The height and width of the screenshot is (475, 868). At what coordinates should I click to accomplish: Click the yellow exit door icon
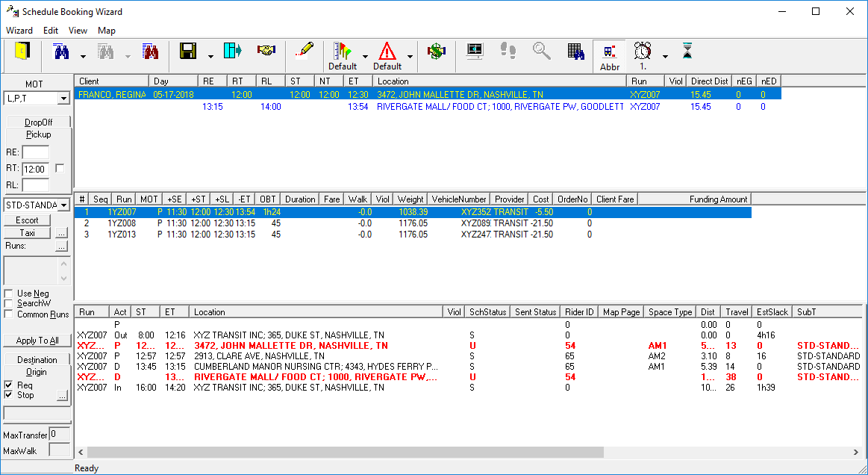22,52
